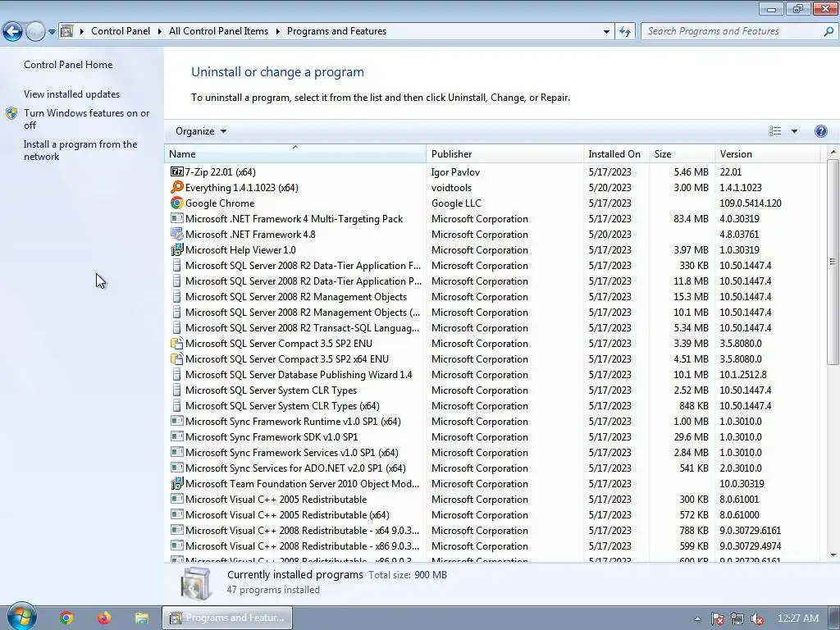The image size is (840, 630).
Task: Click the muted volume tray icon
Action: [757, 619]
